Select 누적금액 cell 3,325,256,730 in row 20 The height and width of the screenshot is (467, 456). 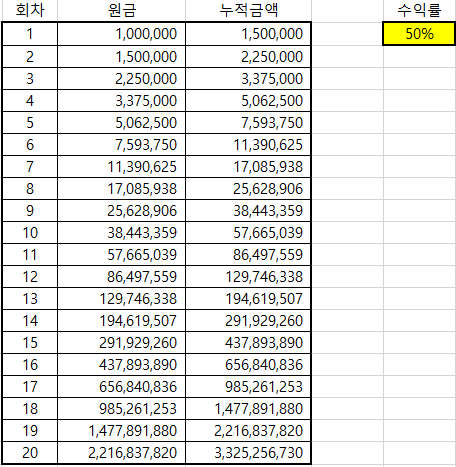coord(248,453)
